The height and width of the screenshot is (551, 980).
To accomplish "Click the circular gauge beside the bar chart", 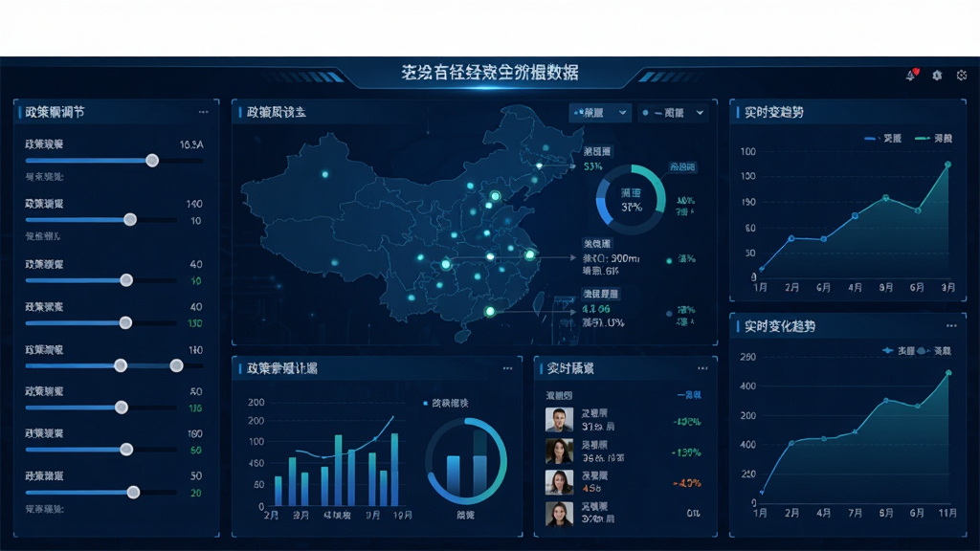I will (466, 461).
